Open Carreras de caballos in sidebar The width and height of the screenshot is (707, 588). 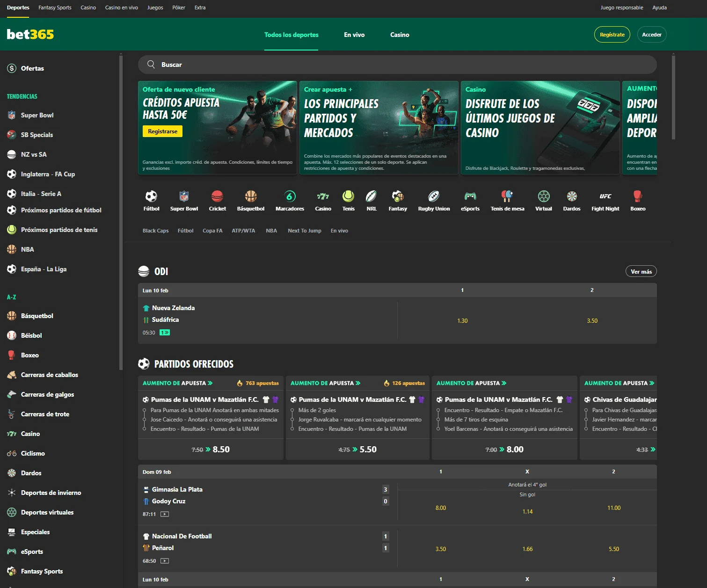(x=49, y=375)
